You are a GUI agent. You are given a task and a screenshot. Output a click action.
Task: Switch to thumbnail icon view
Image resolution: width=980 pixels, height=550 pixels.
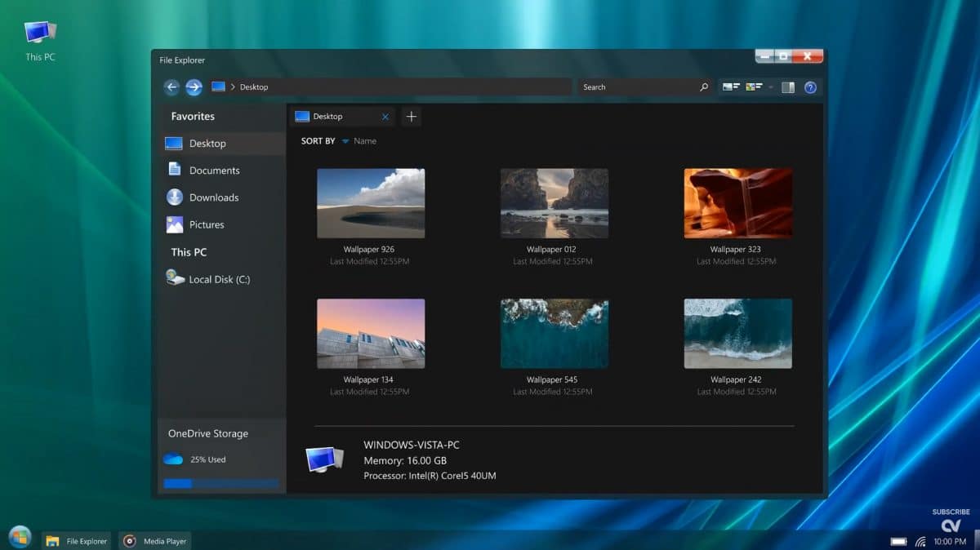pos(753,86)
